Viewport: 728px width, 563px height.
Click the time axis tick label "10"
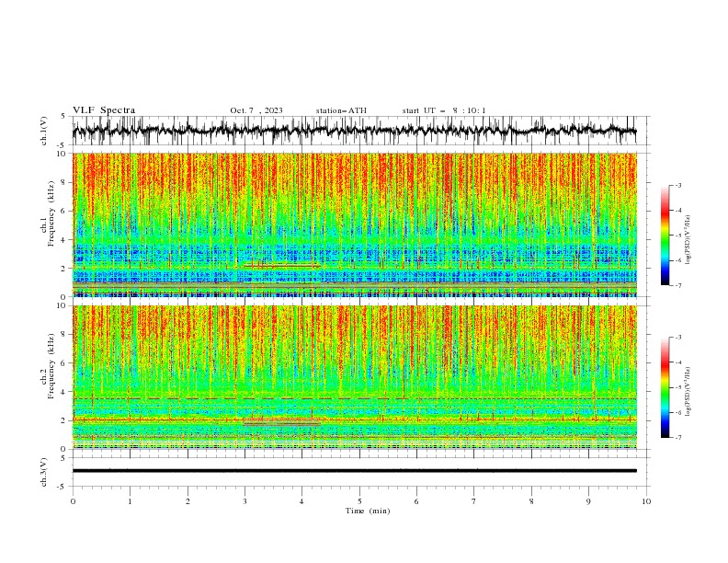[646, 501]
